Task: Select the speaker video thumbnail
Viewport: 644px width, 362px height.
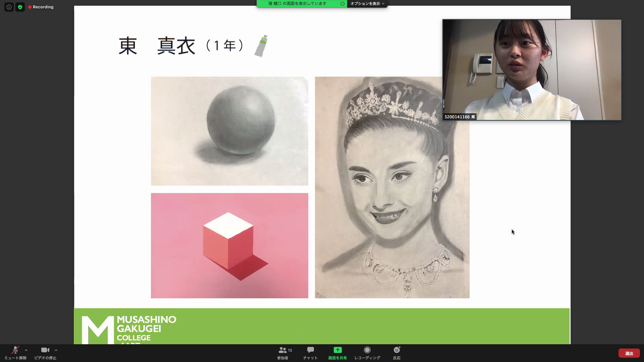Action: coord(532,70)
